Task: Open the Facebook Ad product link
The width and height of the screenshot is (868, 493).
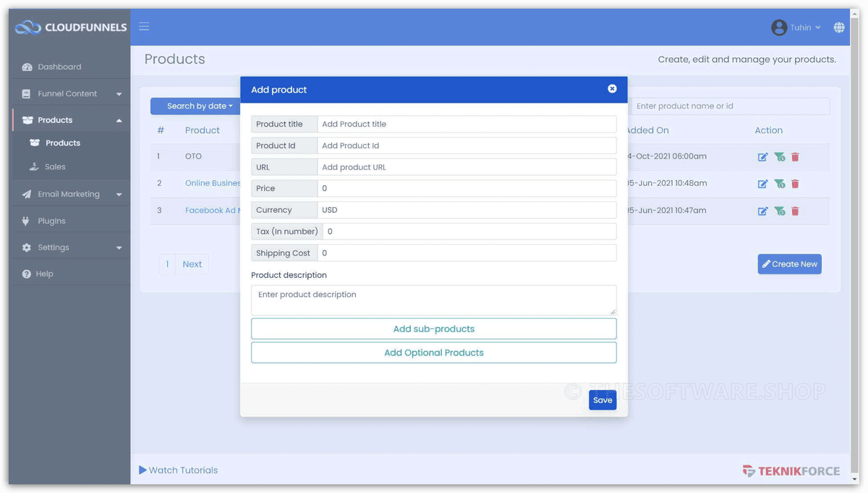Action: tap(213, 211)
